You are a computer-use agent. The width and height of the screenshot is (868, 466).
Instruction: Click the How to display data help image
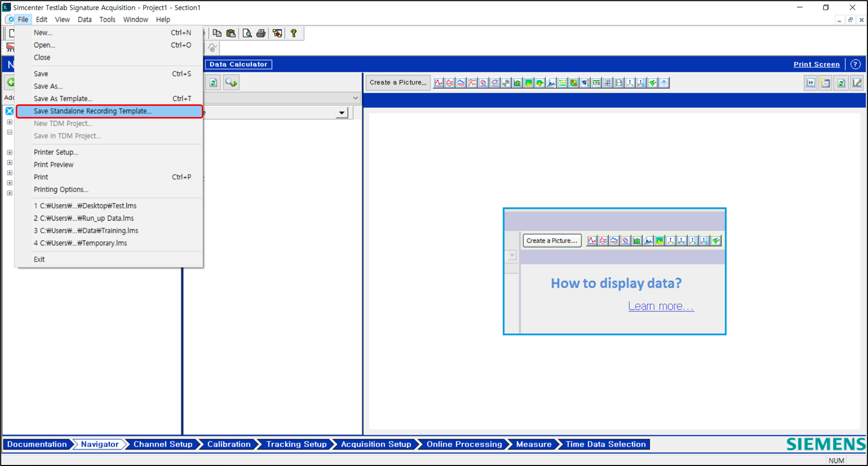coord(615,271)
